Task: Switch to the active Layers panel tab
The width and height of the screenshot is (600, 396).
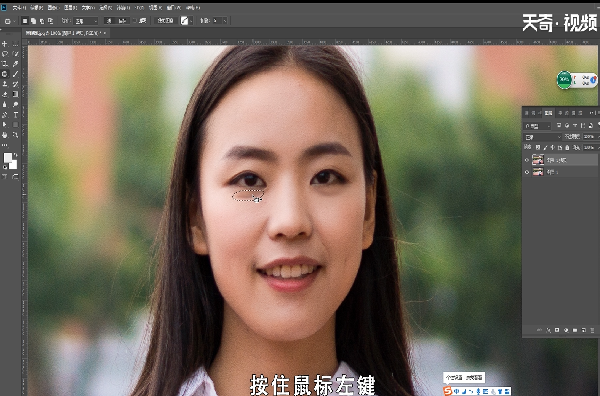Action: click(x=548, y=113)
